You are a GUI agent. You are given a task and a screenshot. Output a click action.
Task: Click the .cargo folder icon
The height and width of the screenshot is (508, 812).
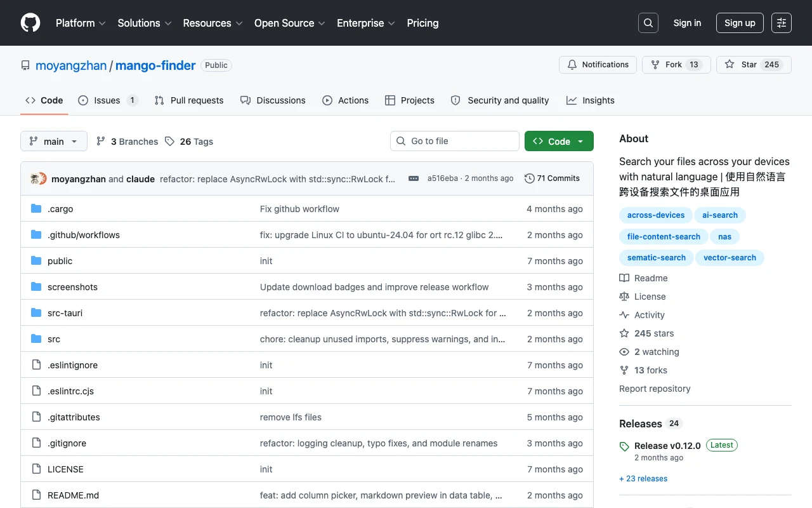point(36,209)
